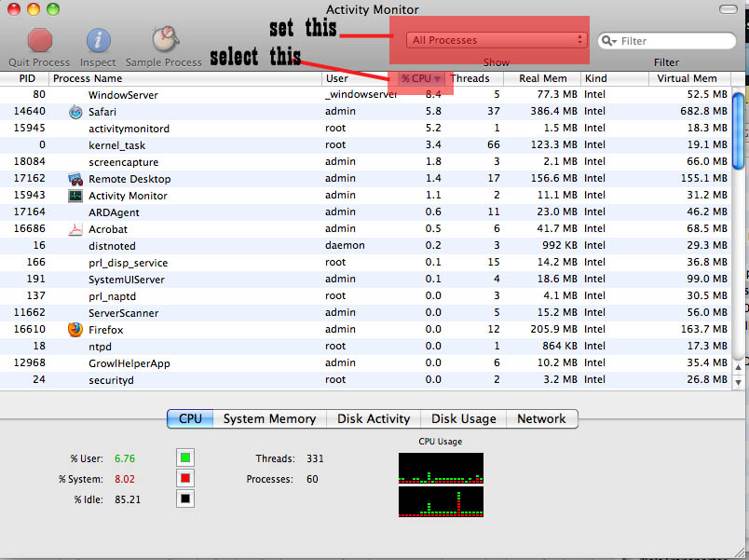
Task: Open the Disk Usage tab
Action: pyautogui.click(x=463, y=418)
